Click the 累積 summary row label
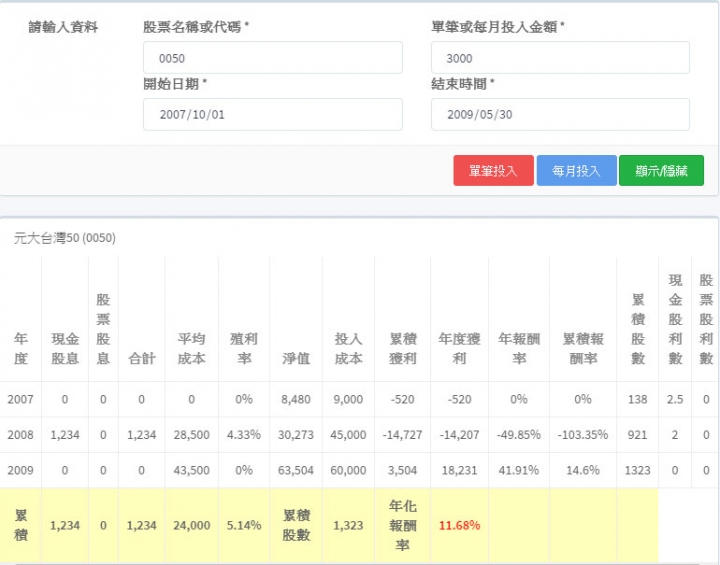The width and height of the screenshot is (720, 565). [21, 525]
